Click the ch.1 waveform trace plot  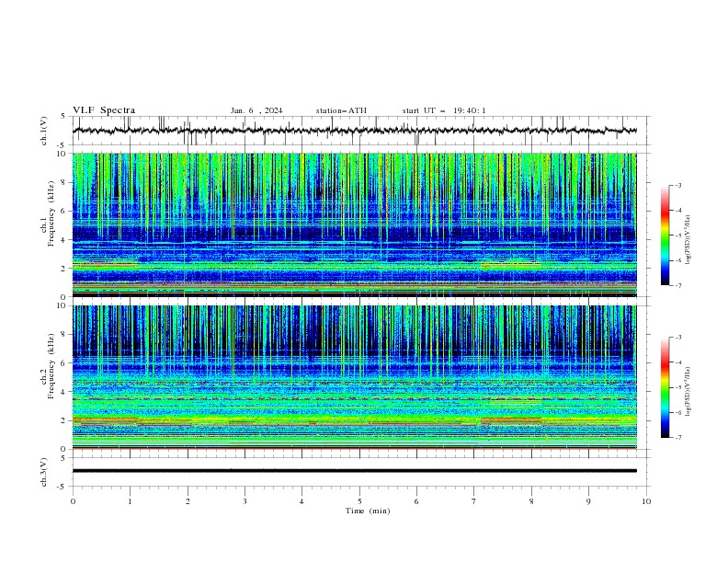coord(355,131)
